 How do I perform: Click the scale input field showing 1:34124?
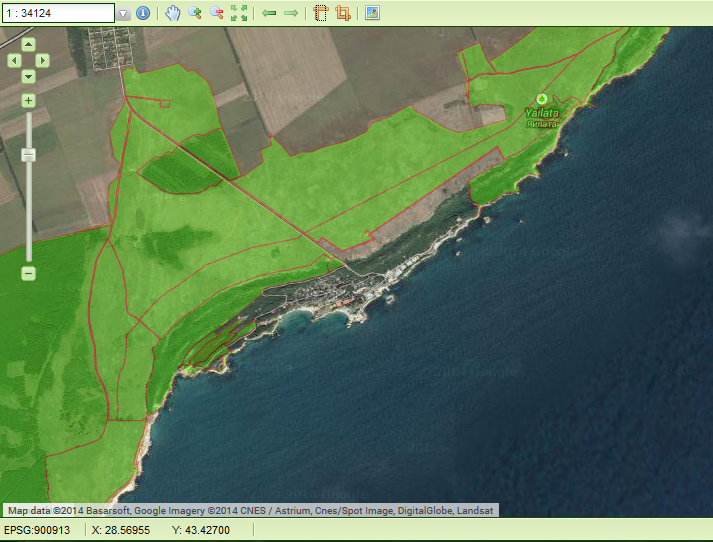[x=58, y=13]
